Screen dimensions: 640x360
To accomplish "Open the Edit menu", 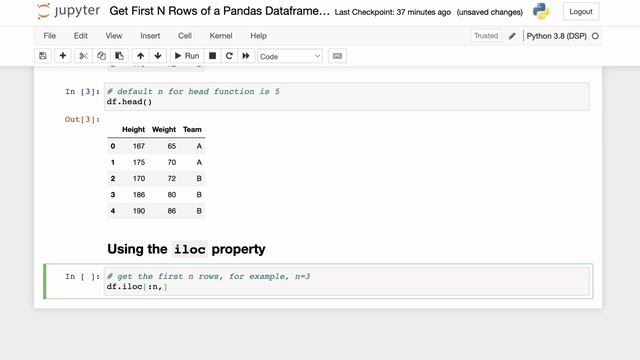I will [x=81, y=36].
